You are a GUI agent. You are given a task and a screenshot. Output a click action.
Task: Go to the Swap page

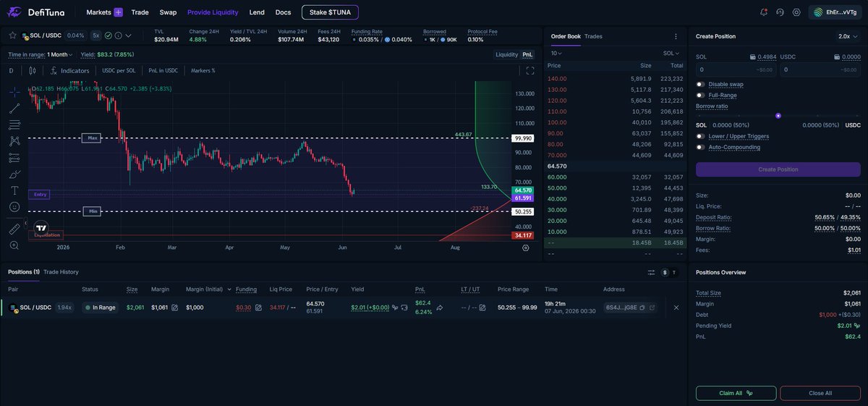pos(168,12)
